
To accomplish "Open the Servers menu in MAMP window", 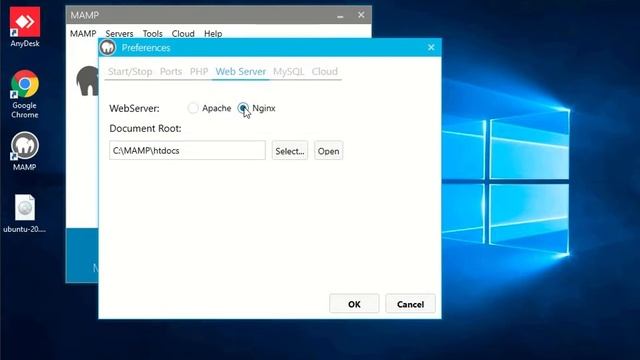I will pos(119,33).
